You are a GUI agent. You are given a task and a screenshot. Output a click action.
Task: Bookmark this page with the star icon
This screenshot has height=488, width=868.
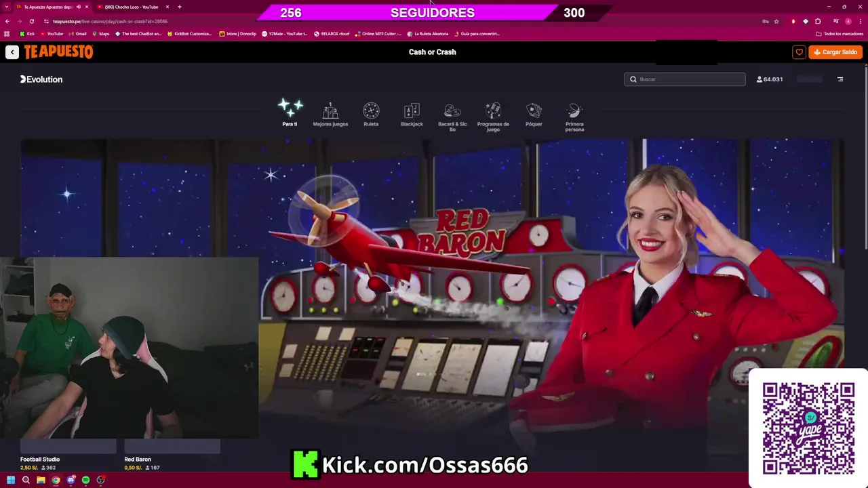tap(776, 21)
